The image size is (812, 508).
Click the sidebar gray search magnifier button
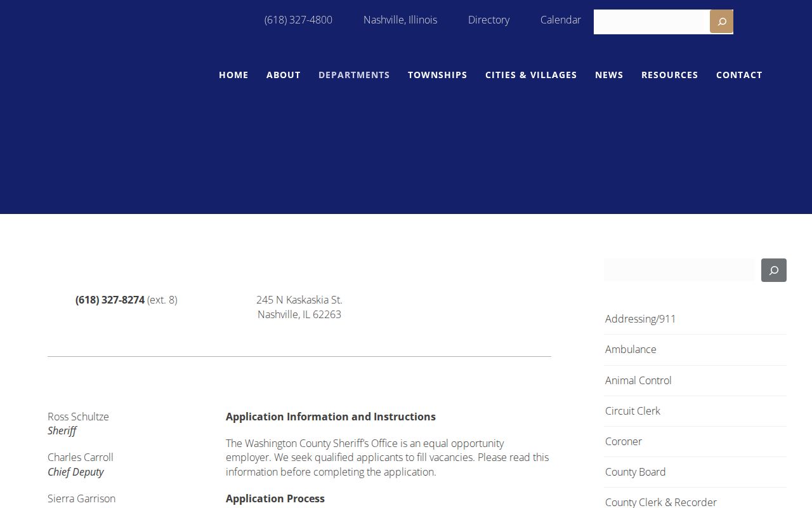(774, 270)
